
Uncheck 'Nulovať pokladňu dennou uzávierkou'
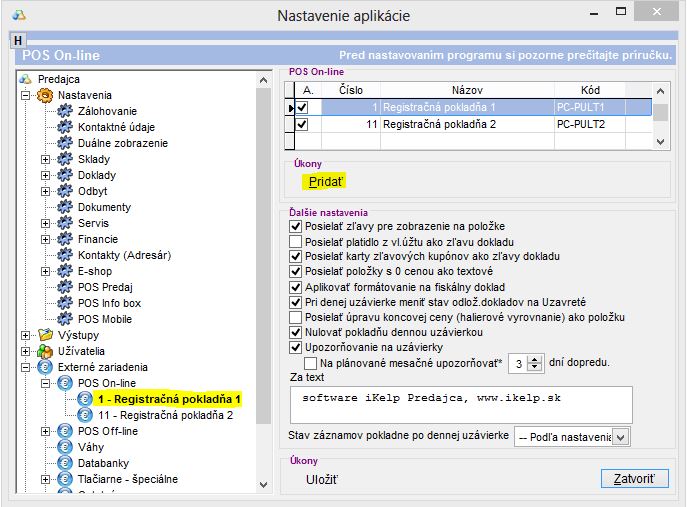tap(295, 332)
